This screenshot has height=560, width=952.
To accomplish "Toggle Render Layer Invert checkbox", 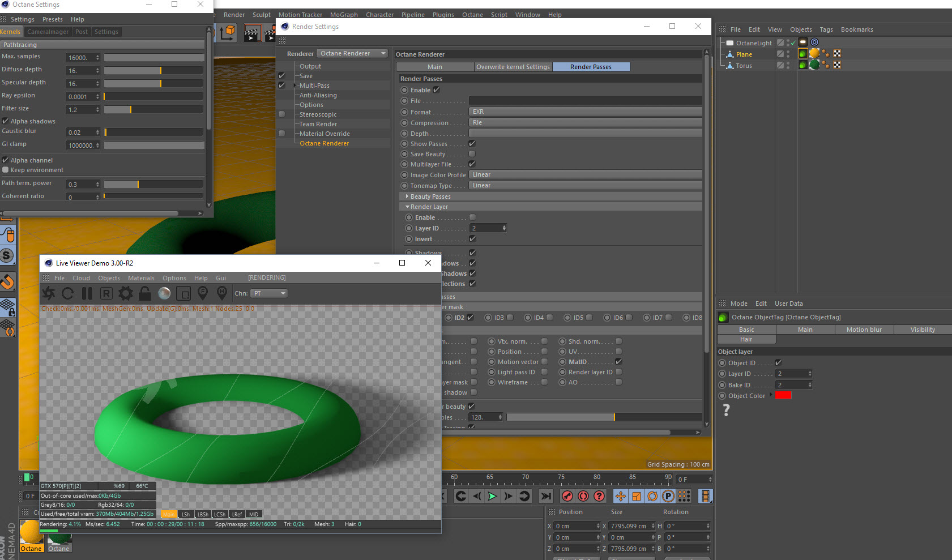I will click(472, 239).
